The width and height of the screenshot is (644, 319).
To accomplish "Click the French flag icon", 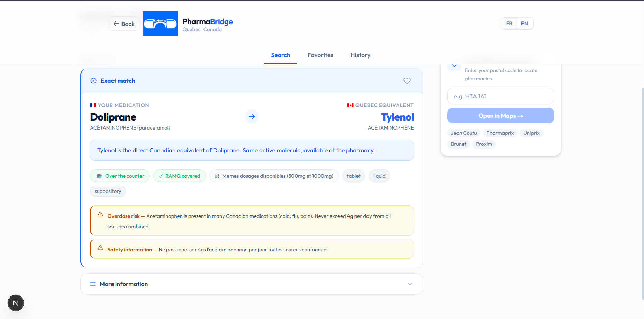I will (93, 105).
